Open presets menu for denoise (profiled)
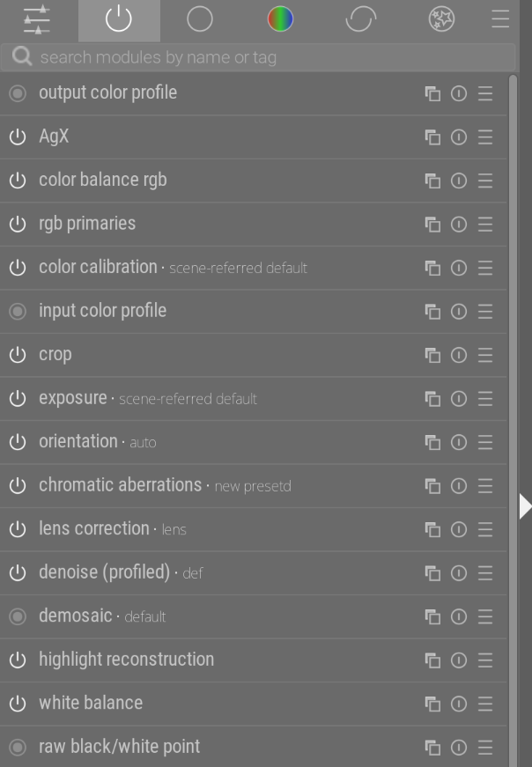Screen dimensions: 532x767 485,573
